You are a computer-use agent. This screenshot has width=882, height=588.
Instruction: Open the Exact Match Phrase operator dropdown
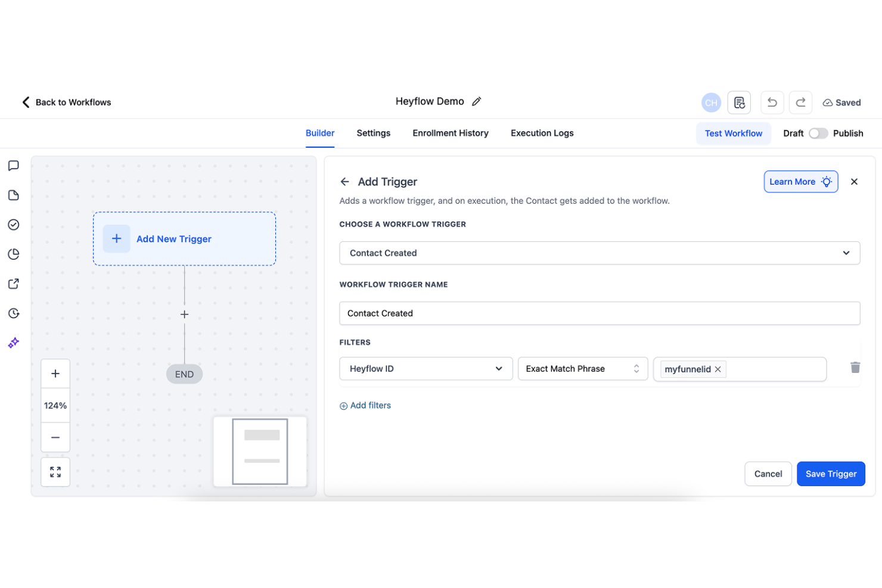pyautogui.click(x=583, y=369)
